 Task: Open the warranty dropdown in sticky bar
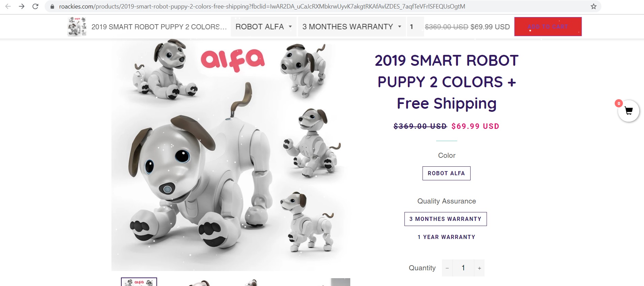350,27
